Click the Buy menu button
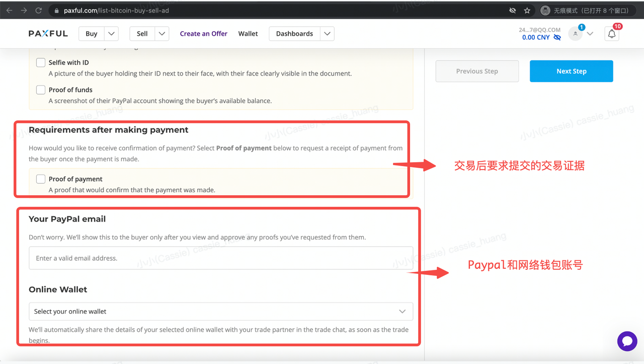Viewport: 644px width, 364px height. pyautogui.click(x=92, y=34)
